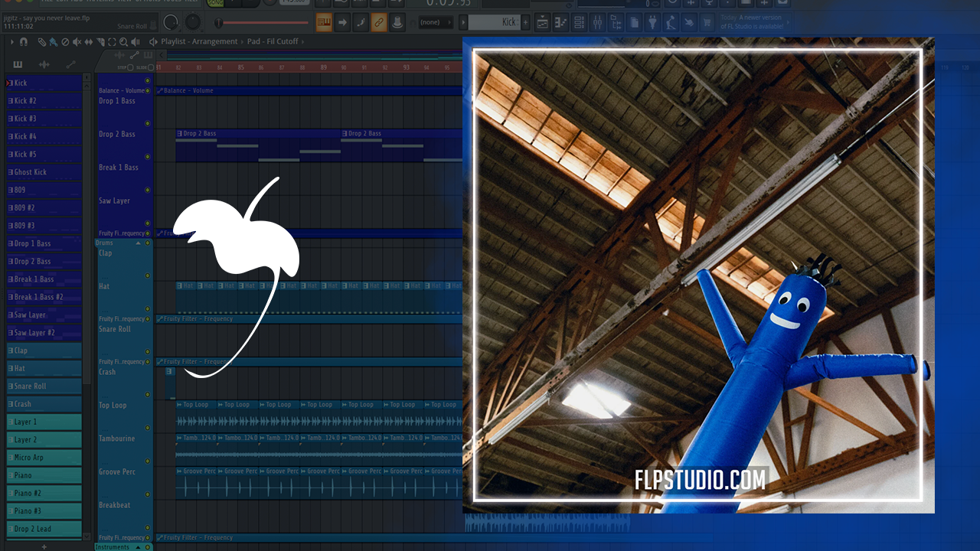This screenshot has width=980, height=551.
Task: Click bar 89 on the timeline ruler
Action: click(323, 67)
